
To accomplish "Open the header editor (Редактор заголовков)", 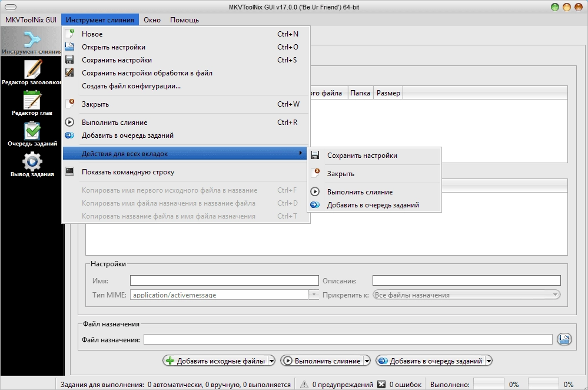I will (x=32, y=72).
